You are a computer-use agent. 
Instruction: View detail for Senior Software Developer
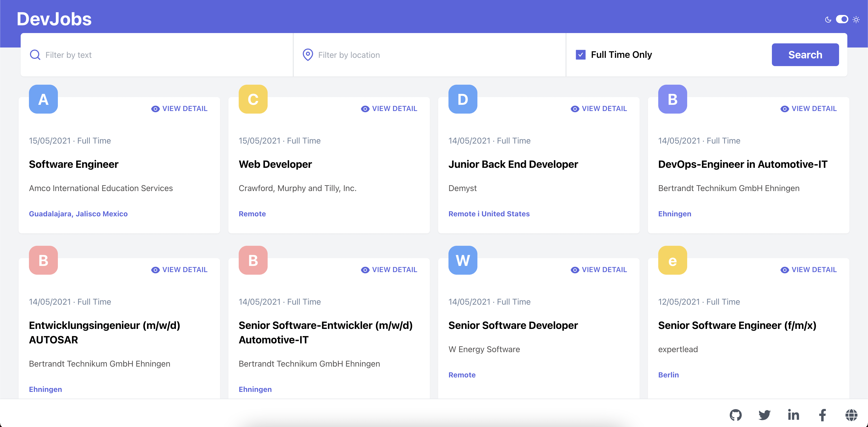point(599,270)
